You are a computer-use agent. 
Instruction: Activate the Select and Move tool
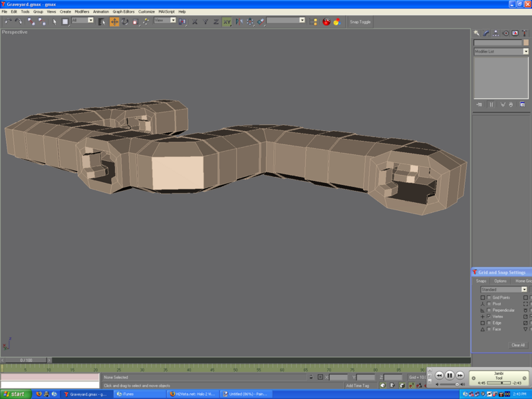[x=114, y=22]
